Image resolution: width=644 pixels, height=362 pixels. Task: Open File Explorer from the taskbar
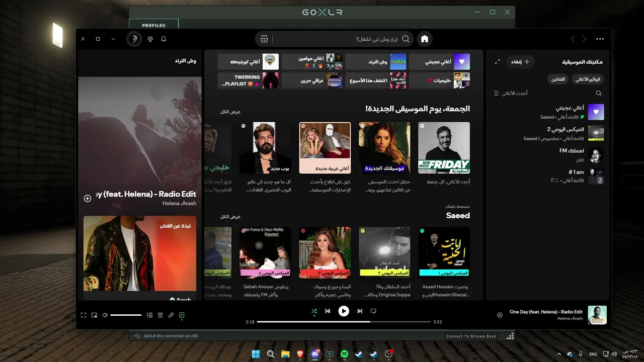285,354
